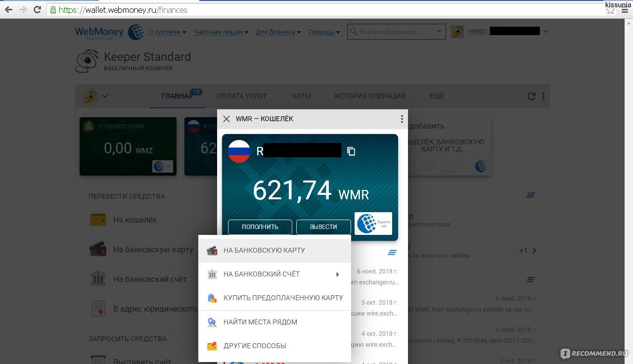Open the 'Помощь' menu
Screen dimensions: 633x364
[324, 32]
